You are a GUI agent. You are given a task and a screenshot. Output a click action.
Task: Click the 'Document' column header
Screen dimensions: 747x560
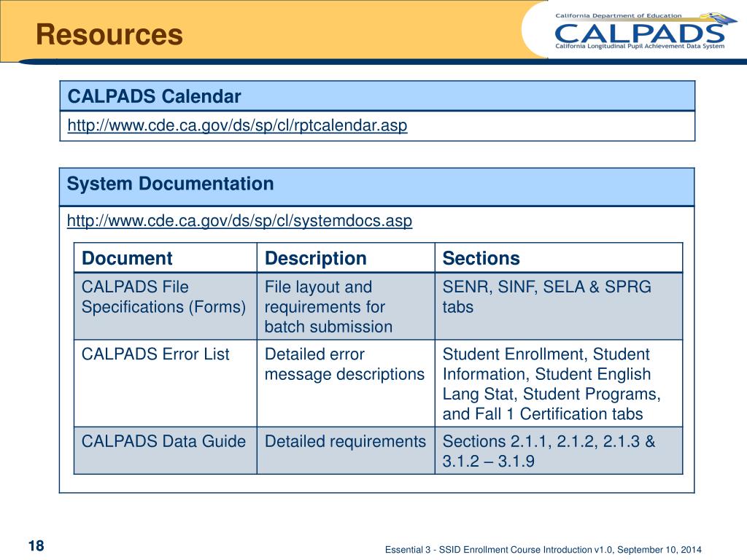click(166, 257)
